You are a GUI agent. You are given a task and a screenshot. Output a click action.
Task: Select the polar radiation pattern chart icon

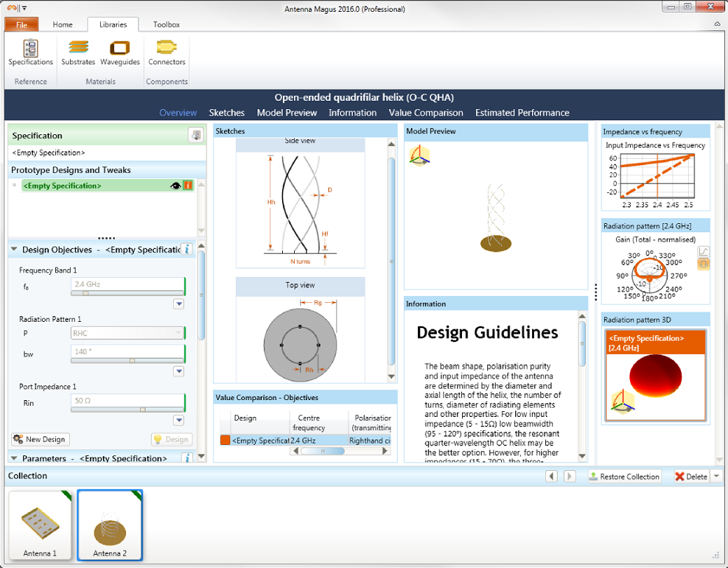[704, 264]
